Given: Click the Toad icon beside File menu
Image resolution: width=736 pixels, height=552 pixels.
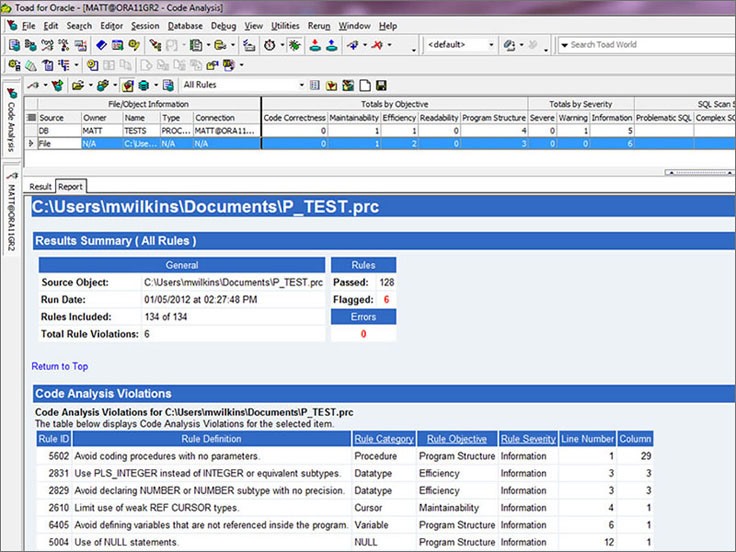Looking at the screenshot, I should point(12,25).
